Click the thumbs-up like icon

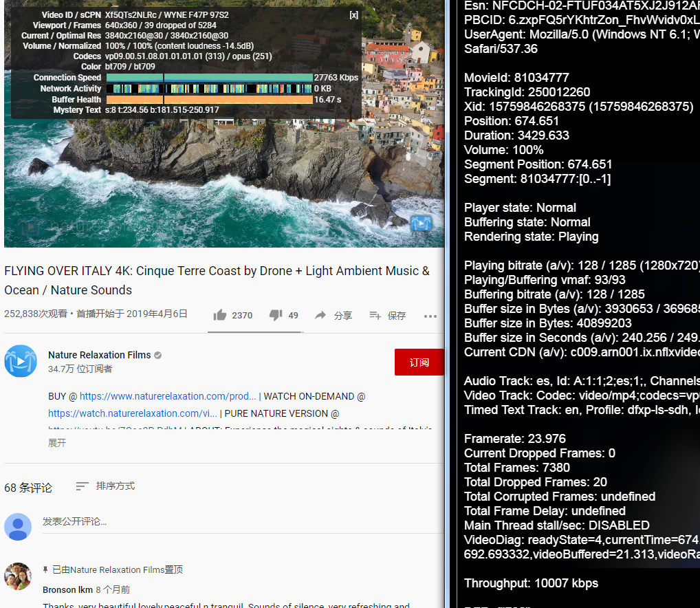point(220,315)
